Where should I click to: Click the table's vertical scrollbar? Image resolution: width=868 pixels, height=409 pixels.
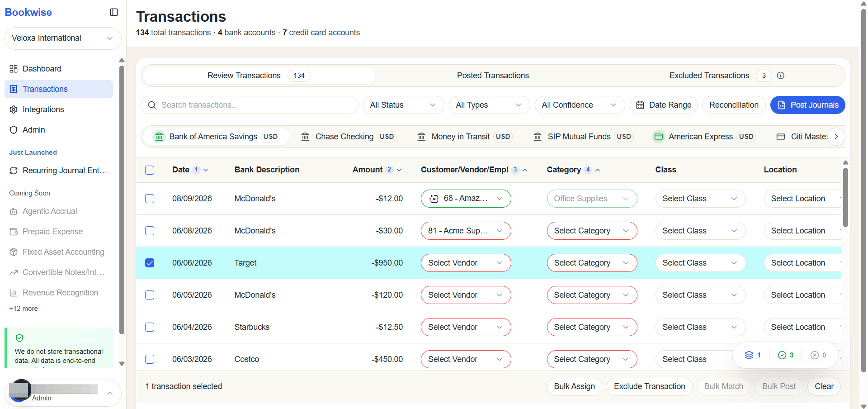point(845,197)
